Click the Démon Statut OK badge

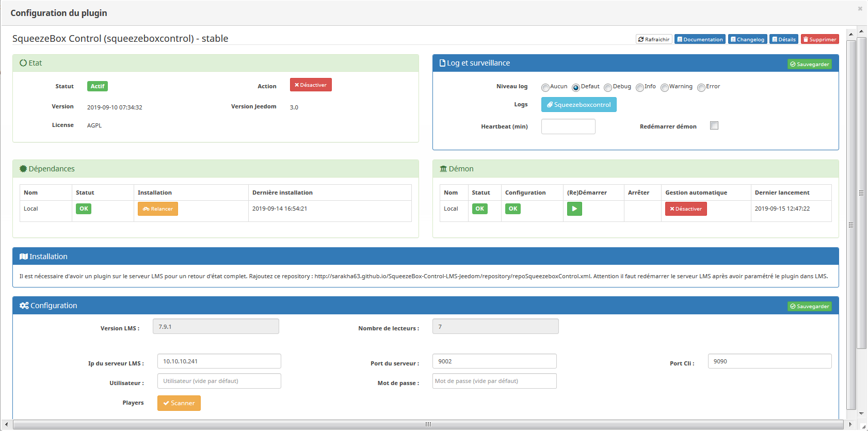tap(480, 209)
